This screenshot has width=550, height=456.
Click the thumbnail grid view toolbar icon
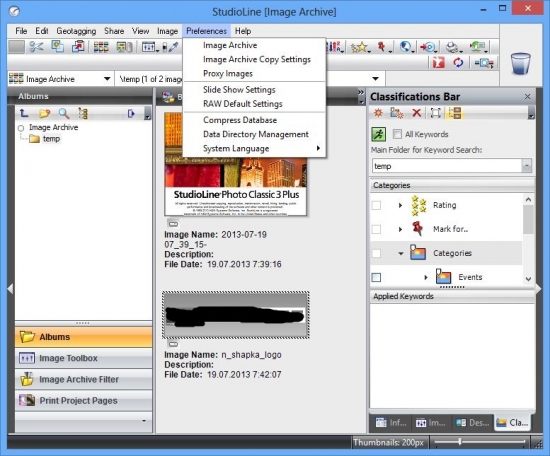point(101,47)
